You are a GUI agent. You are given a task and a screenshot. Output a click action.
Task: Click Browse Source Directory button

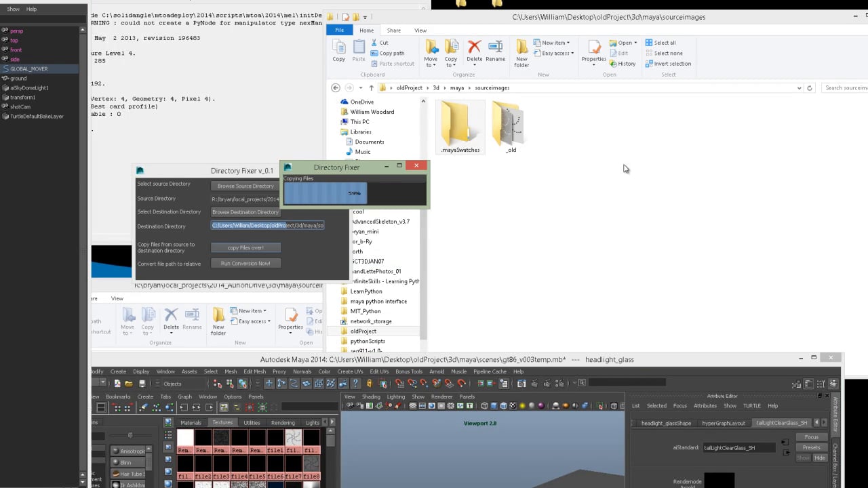pos(245,186)
